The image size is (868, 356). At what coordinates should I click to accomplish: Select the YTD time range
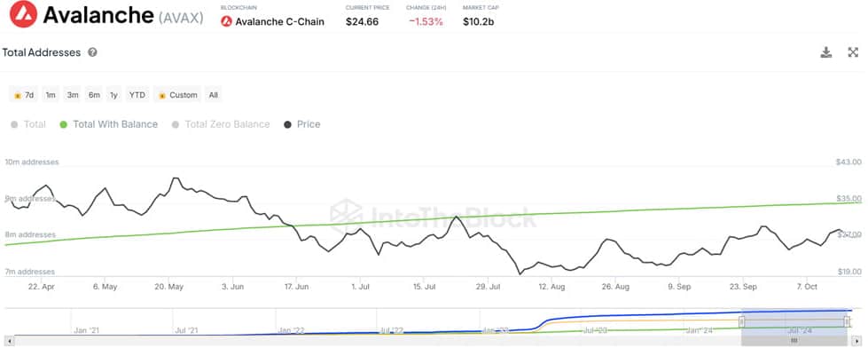[137, 95]
